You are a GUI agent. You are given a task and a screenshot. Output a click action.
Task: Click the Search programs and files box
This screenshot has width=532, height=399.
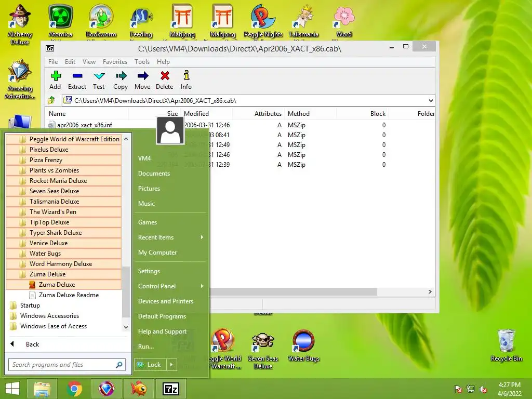[x=67, y=365]
